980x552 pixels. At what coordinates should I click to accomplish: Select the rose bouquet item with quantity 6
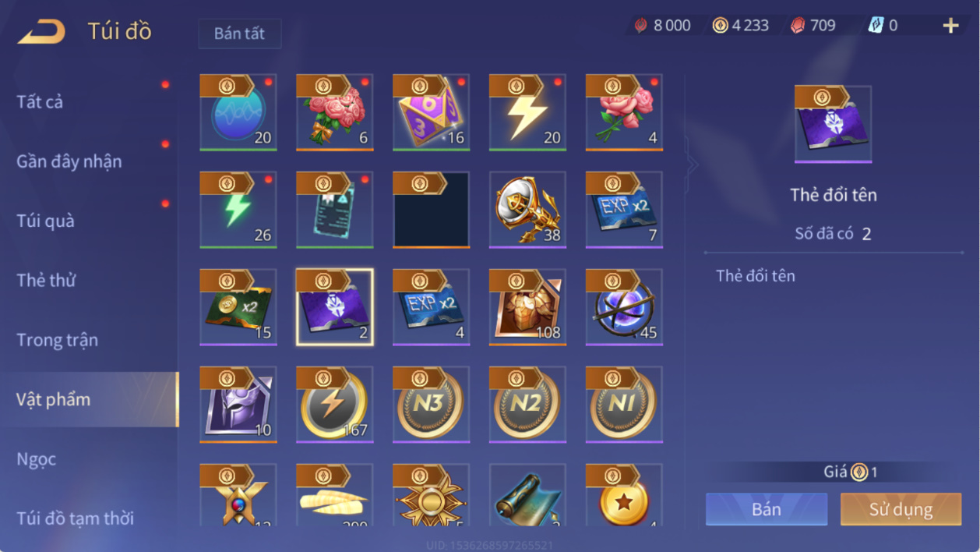335,112
